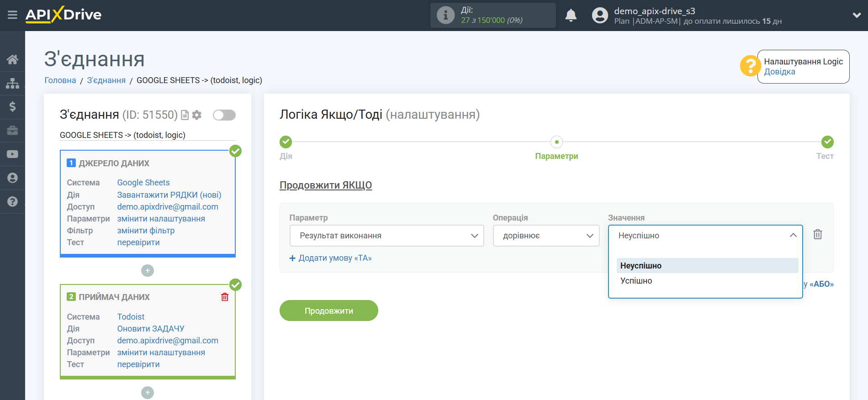Click receiver змінити налаштування link
Image resolution: width=868 pixels, height=400 pixels.
(161, 353)
